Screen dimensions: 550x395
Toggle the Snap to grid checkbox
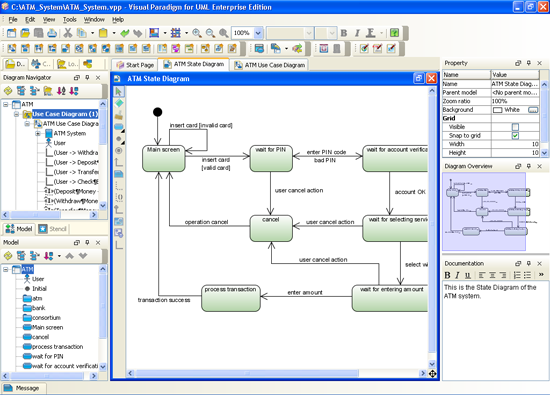point(515,136)
